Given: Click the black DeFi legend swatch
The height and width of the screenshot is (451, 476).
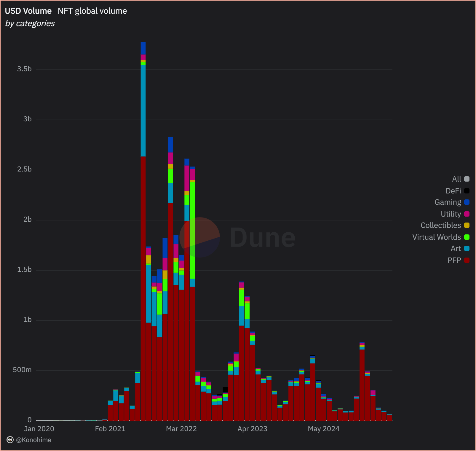Looking at the screenshot, I should pos(466,191).
